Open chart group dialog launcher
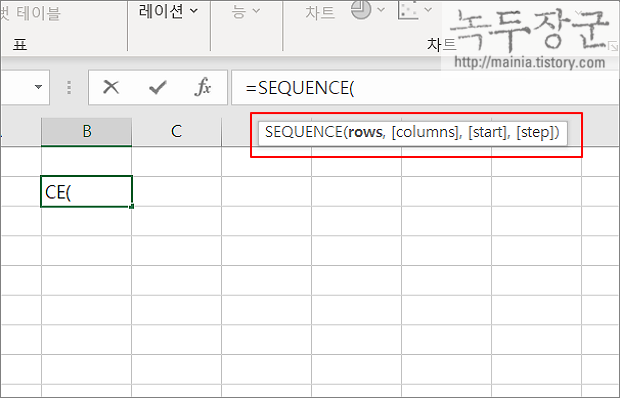The height and width of the screenshot is (398, 620). pyautogui.click(x=614, y=47)
